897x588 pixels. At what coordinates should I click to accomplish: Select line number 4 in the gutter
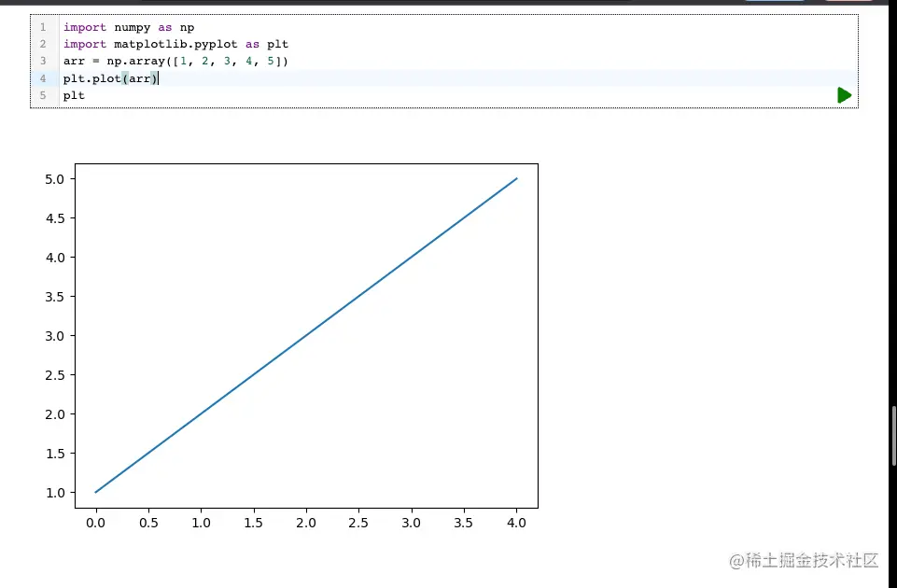click(43, 78)
